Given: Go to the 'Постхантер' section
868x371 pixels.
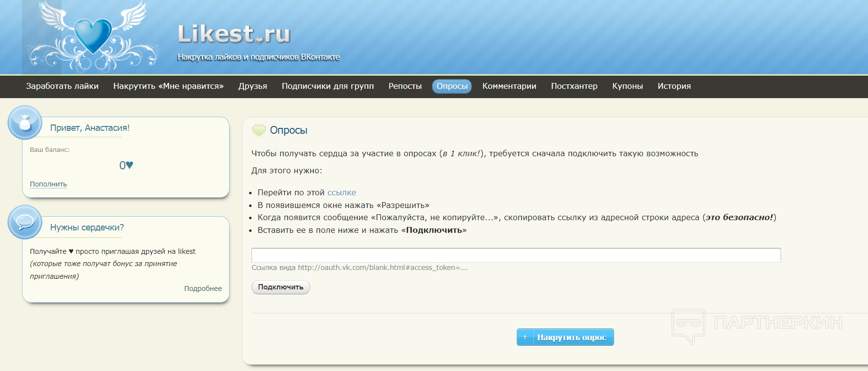Looking at the screenshot, I should point(574,86).
